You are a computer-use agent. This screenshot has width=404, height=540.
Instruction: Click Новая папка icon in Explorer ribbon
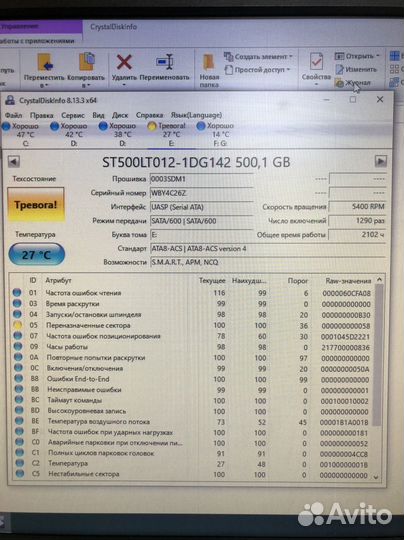click(208, 62)
